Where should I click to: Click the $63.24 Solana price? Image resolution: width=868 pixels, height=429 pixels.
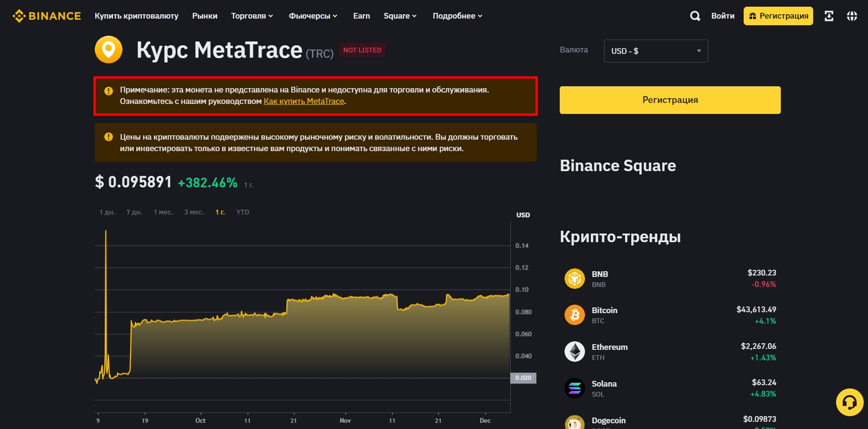coord(764,382)
